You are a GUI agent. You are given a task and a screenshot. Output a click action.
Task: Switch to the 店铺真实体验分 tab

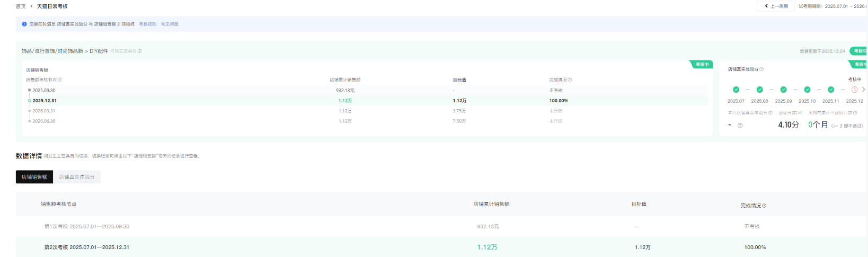[x=77, y=177]
